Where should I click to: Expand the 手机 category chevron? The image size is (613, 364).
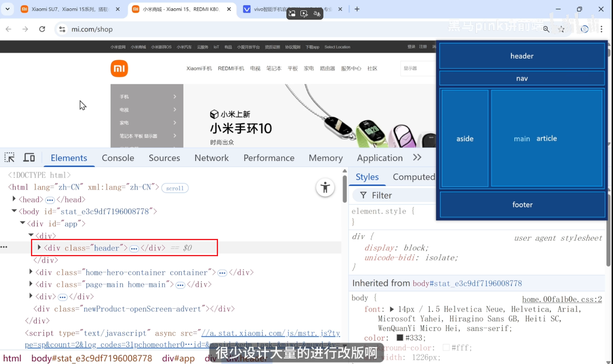click(x=175, y=97)
